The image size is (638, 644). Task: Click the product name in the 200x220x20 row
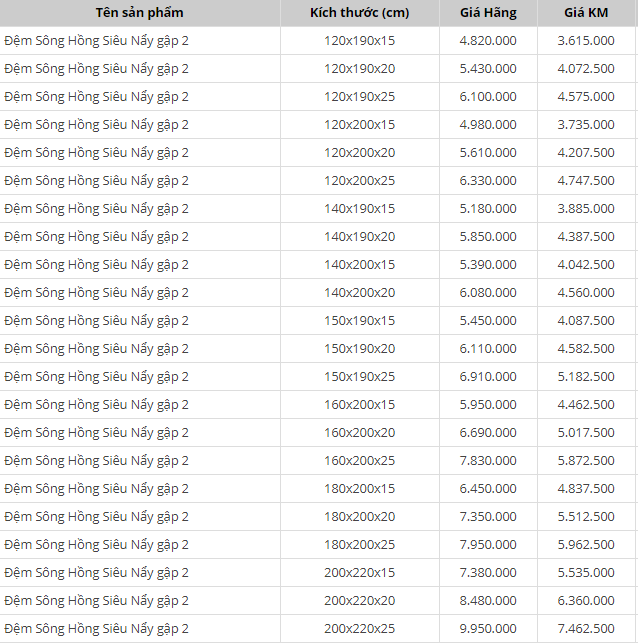click(97, 601)
